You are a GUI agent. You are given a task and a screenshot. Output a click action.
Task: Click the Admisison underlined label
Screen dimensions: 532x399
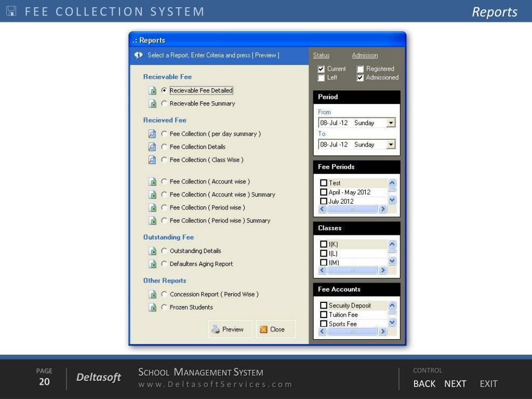[365, 55]
